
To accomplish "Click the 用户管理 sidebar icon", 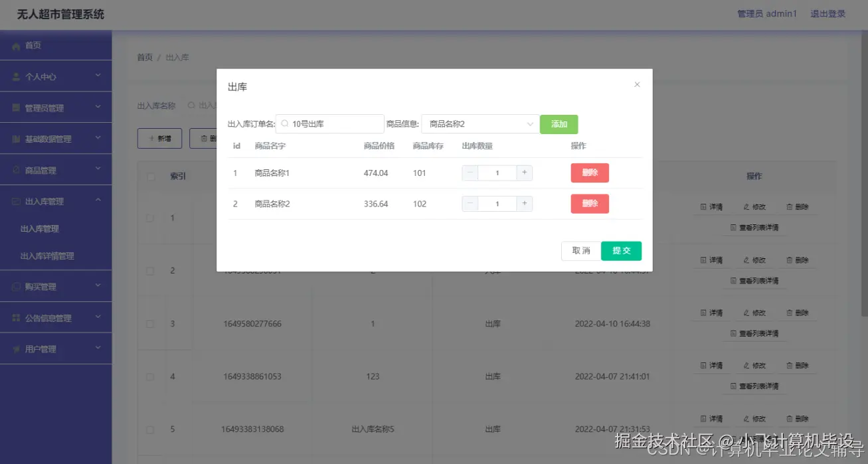I will coord(17,348).
